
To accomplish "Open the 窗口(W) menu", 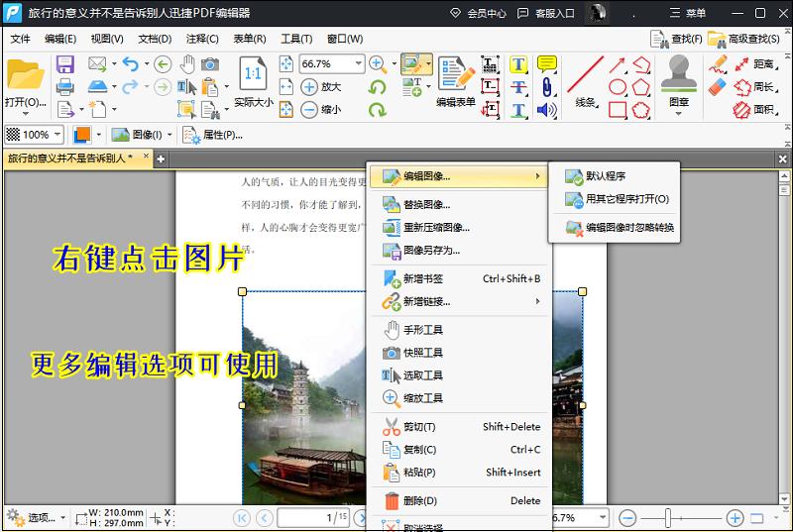I will click(x=345, y=39).
